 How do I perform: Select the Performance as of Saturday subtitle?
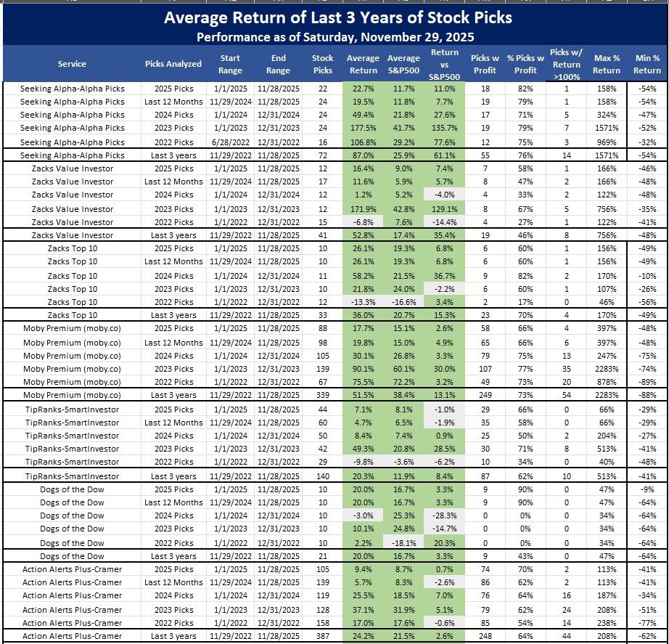pyautogui.click(x=334, y=36)
